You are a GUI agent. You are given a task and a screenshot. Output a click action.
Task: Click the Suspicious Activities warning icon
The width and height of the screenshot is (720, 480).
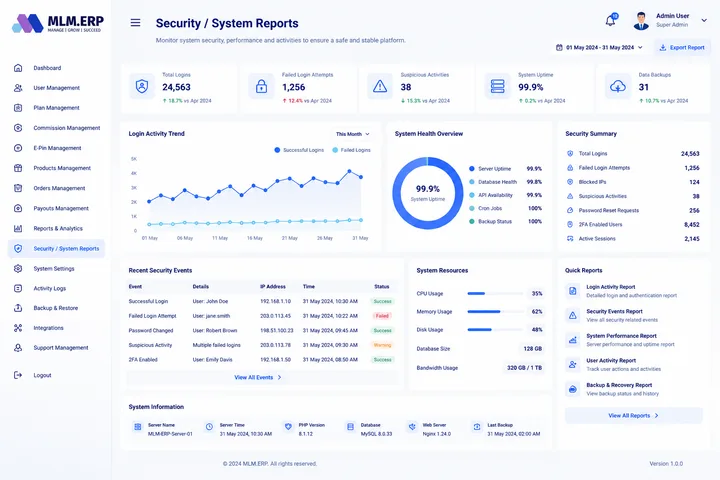(380, 86)
